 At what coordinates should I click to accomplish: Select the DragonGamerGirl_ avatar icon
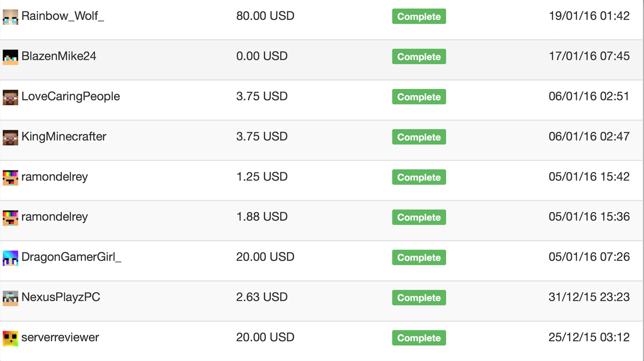tap(10, 257)
